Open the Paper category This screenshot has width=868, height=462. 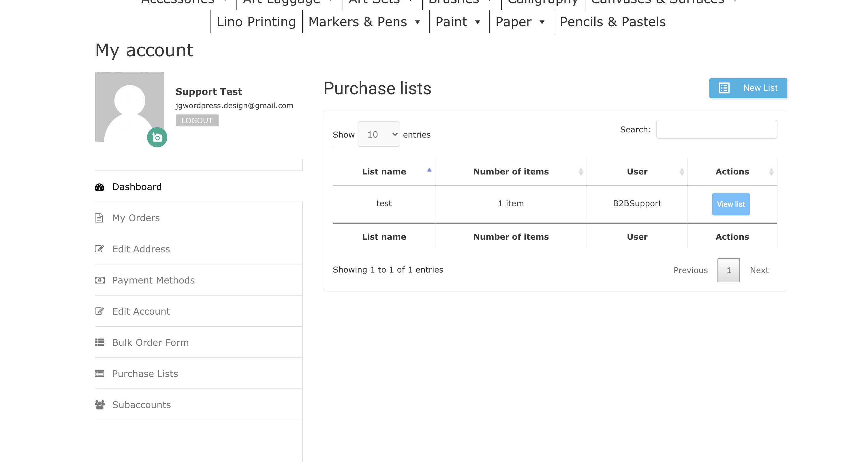(x=514, y=22)
